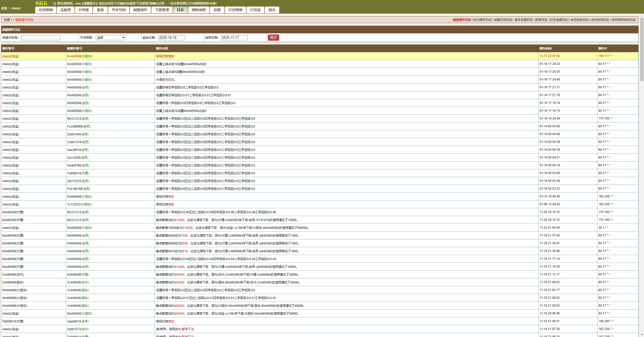This screenshot has height=337, width=644.
Task: Click the scrollbar up arrow
Action: 642,16
